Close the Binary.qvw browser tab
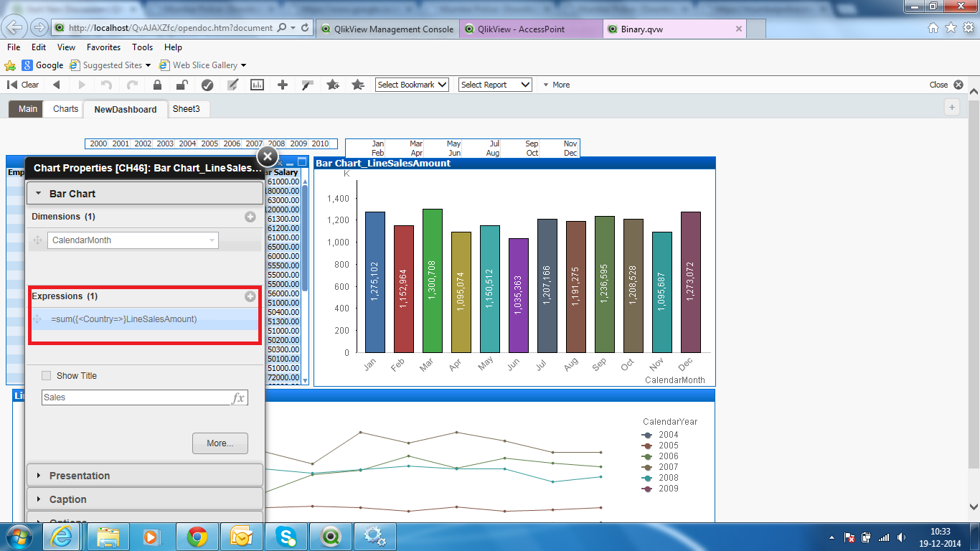The width and height of the screenshot is (980, 551). pos(739,29)
